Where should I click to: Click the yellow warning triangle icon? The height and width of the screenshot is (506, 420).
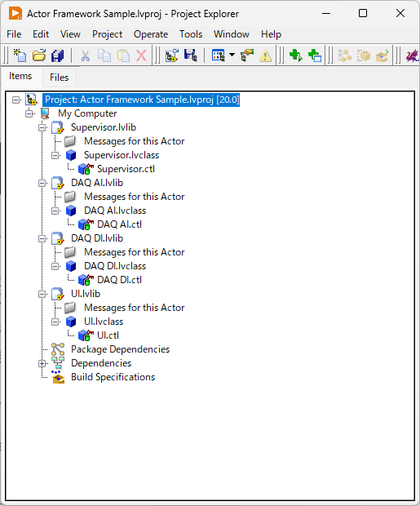click(266, 55)
